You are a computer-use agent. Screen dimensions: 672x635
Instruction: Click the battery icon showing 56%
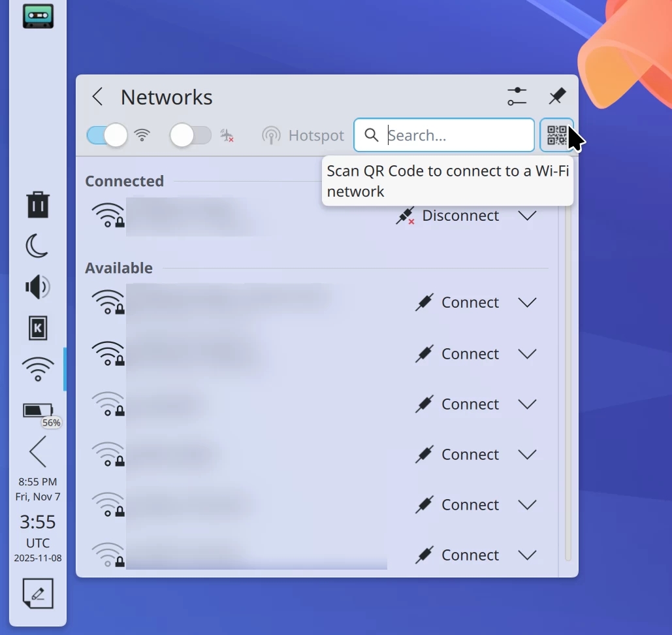coord(37,410)
